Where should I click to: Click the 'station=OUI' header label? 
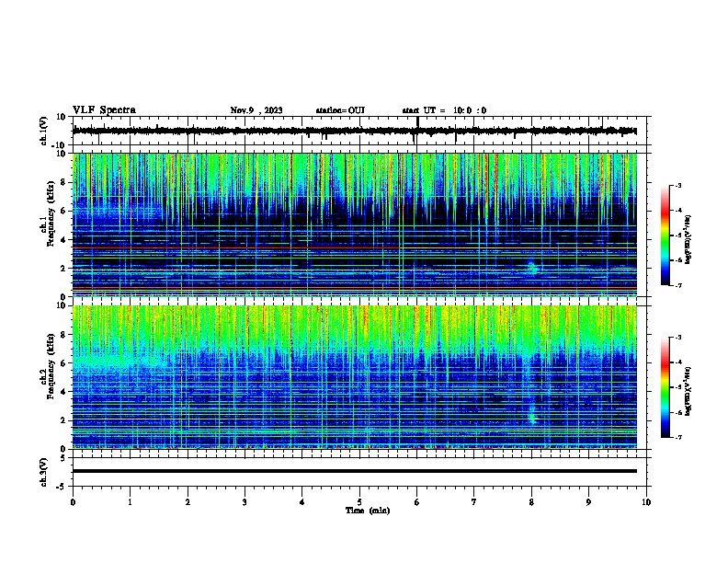click(340, 110)
